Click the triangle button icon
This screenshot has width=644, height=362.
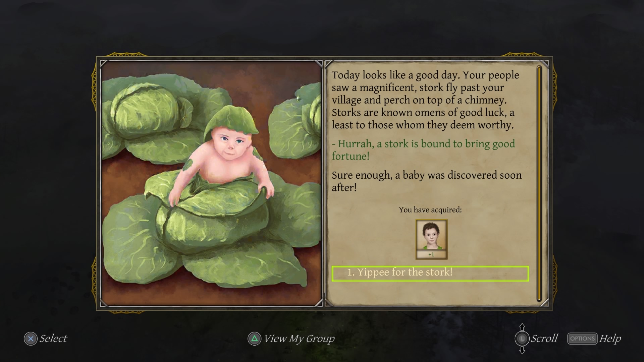click(254, 339)
